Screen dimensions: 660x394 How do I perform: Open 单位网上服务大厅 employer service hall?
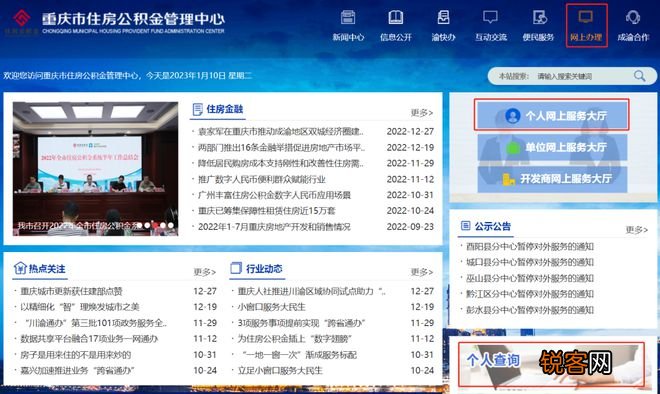pos(552,147)
